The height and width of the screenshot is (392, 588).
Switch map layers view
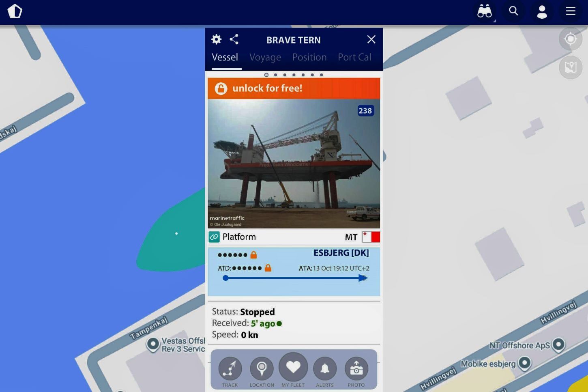click(571, 67)
